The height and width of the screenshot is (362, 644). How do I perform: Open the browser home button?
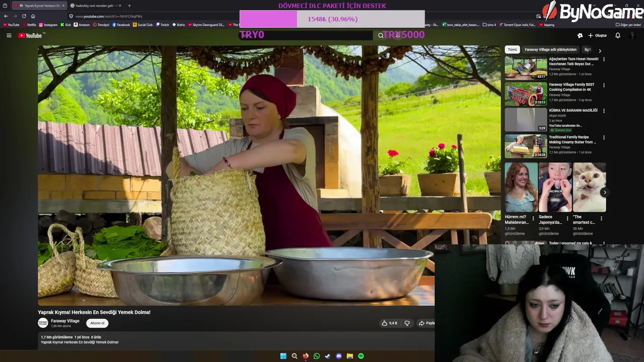[33, 16]
